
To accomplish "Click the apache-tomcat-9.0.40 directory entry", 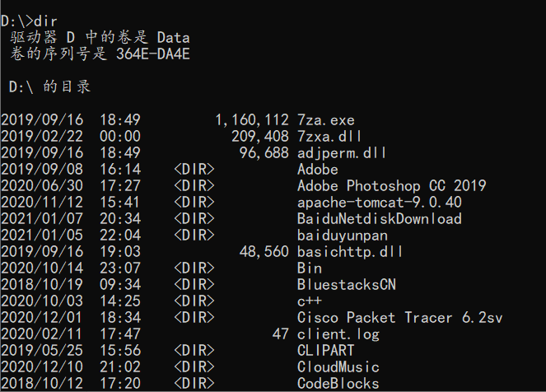I will 380,202.
